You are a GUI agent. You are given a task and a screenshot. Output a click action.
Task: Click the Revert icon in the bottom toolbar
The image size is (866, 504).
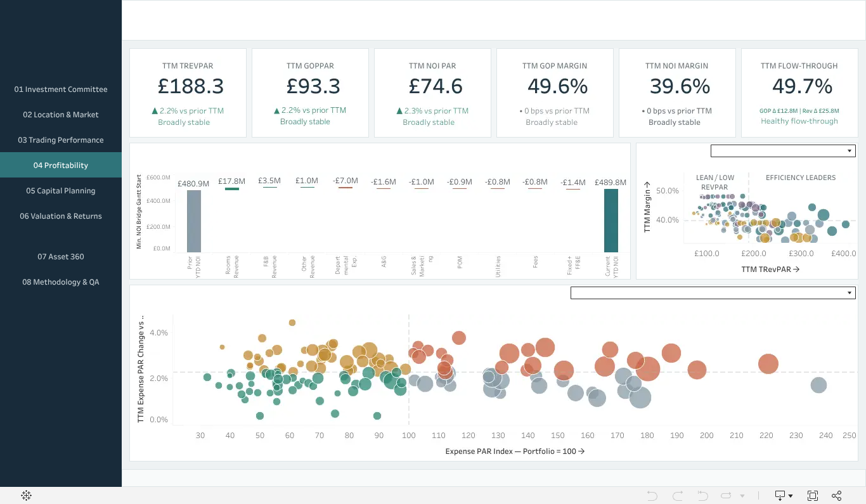(702, 496)
